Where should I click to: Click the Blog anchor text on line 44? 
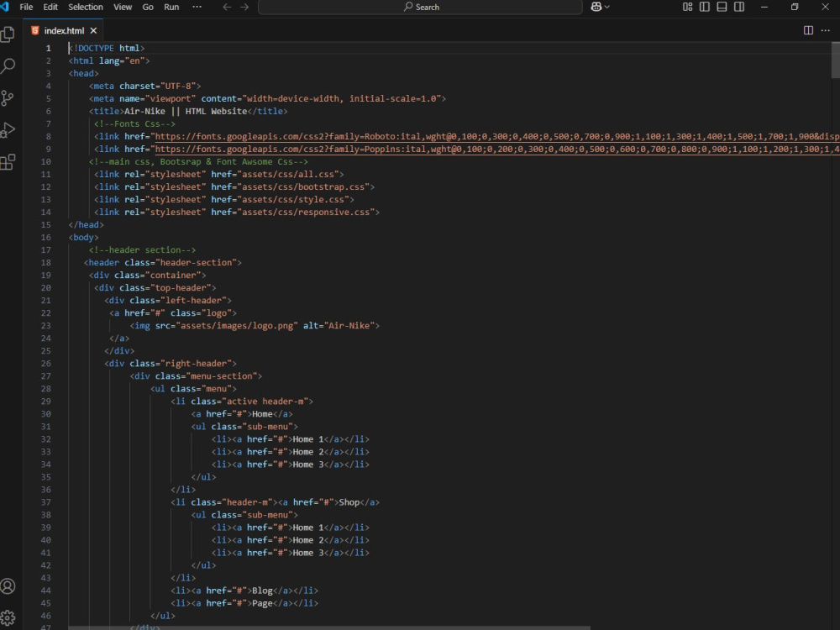[x=262, y=591]
